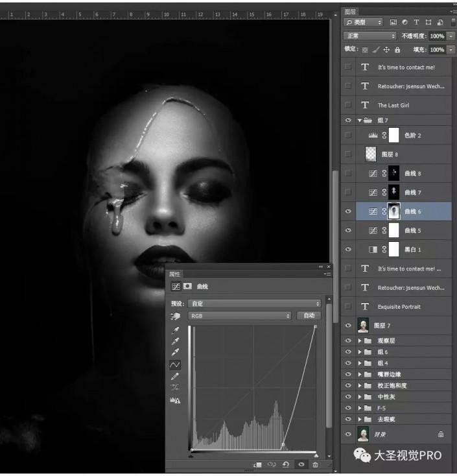Select the pencil draw-curve tool
Viewport: 457px width, 476px height.
click(x=175, y=376)
